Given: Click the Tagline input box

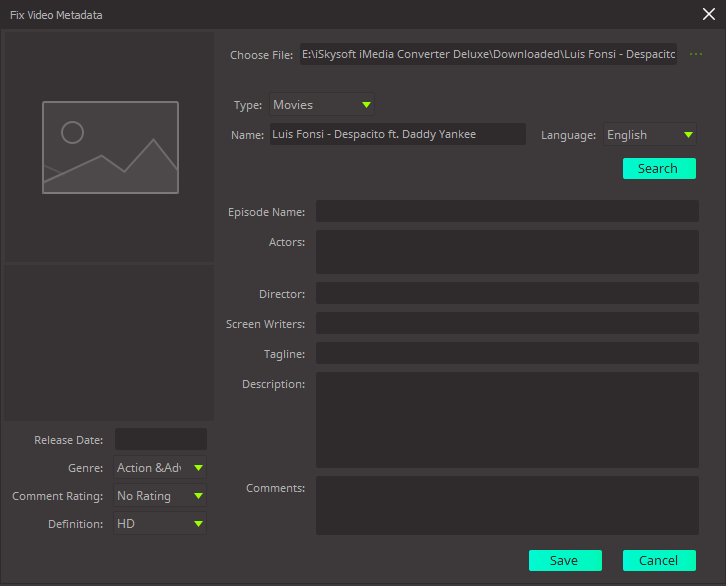Looking at the screenshot, I should (507, 353).
